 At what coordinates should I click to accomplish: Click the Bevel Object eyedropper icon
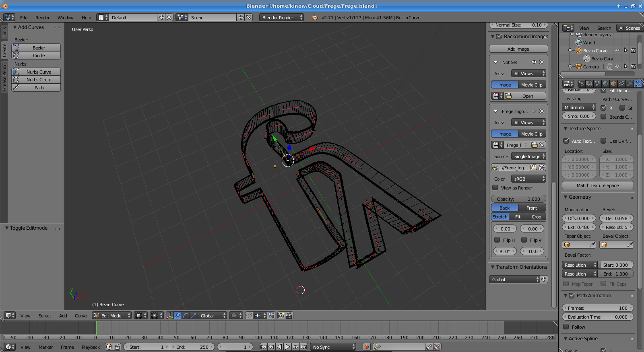coord(630,244)
